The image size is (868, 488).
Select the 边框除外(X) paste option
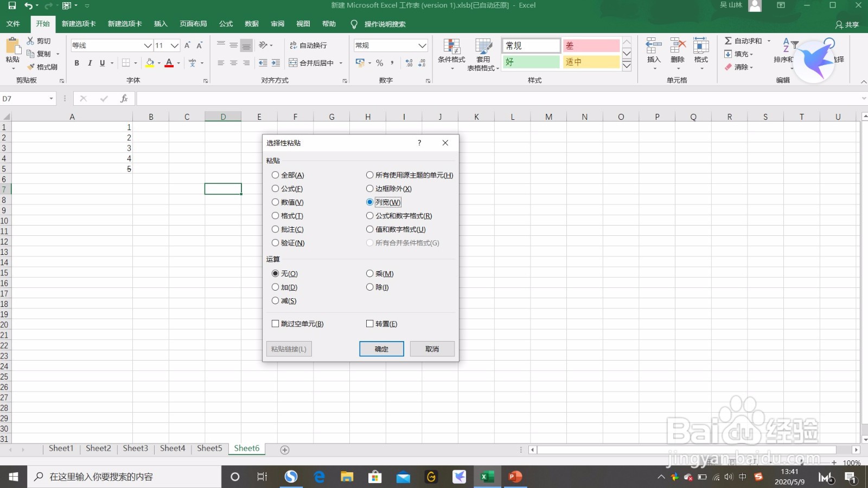(389, 189)
